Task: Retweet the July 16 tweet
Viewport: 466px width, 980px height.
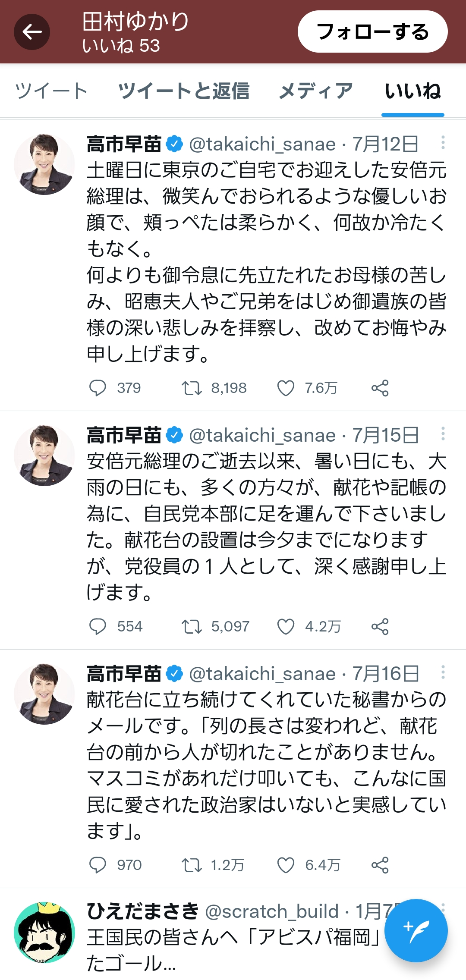Action: (x=191, y=865)
